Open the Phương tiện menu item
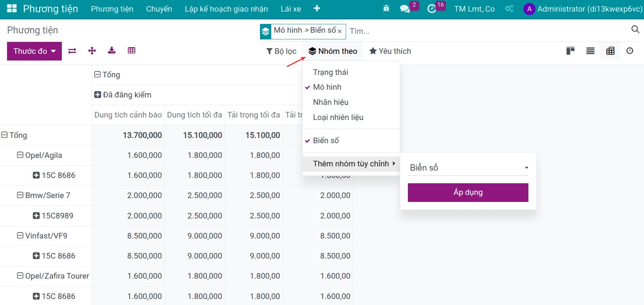Image resolution: width=644 pixels, height=305 pixels. click(112, 9)
